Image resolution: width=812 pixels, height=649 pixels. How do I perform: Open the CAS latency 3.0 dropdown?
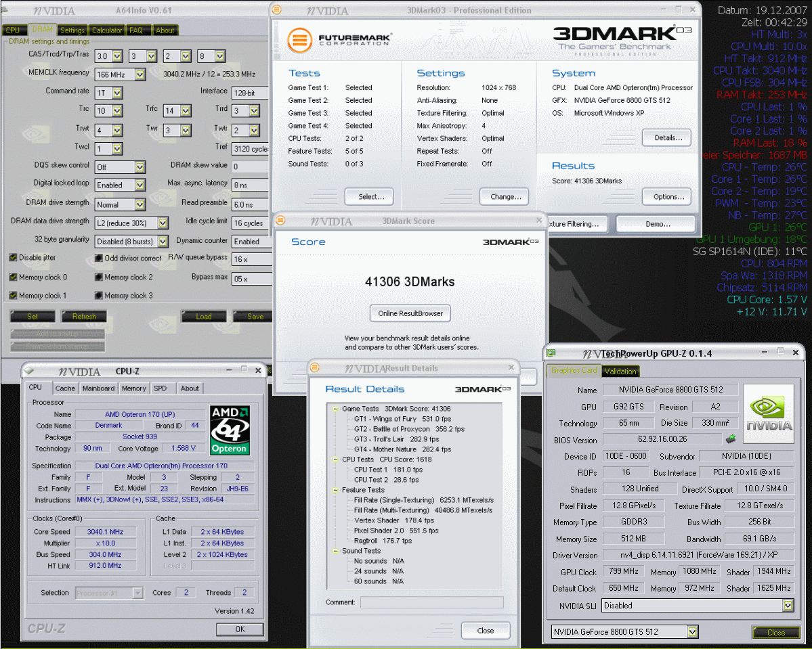point(118,56)
